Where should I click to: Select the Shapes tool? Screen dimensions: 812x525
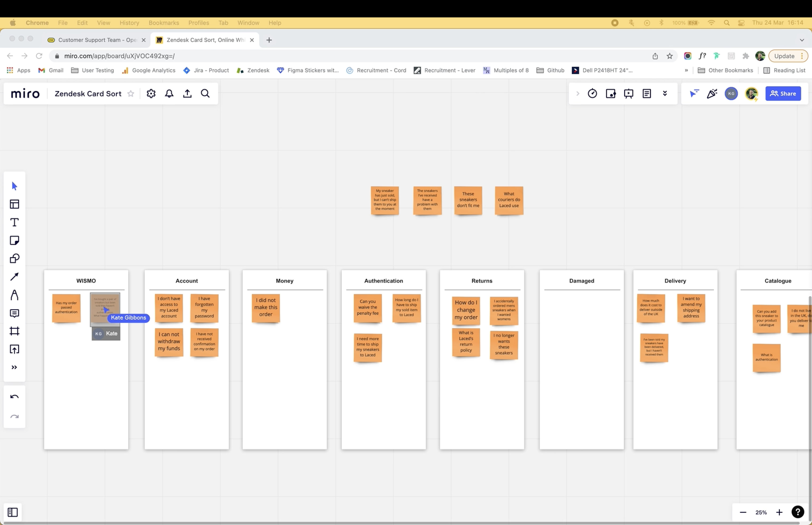tap(14, 259)
